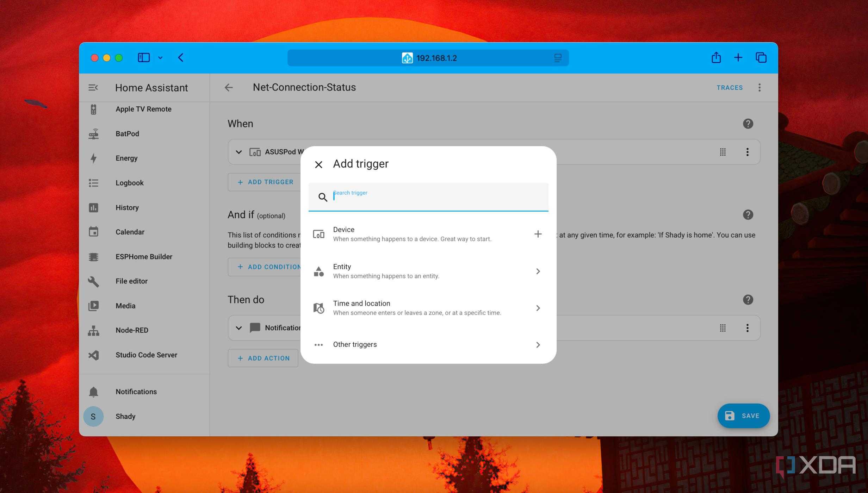Open Apple TV Remote in sidebar

(x=144, y=109)
